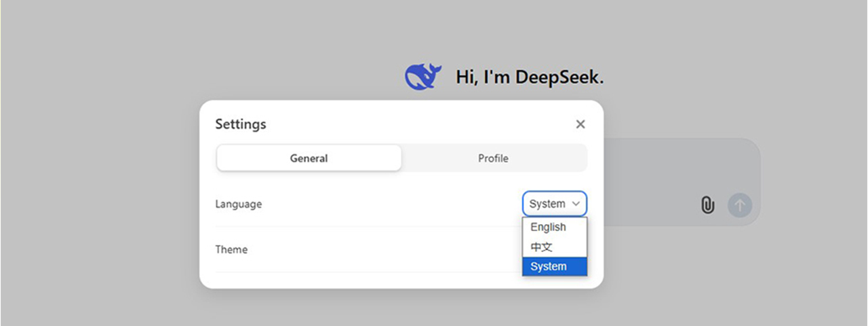Open the Profile tab
This screenshot has width=868, height=326.
(x=493, y=158)
